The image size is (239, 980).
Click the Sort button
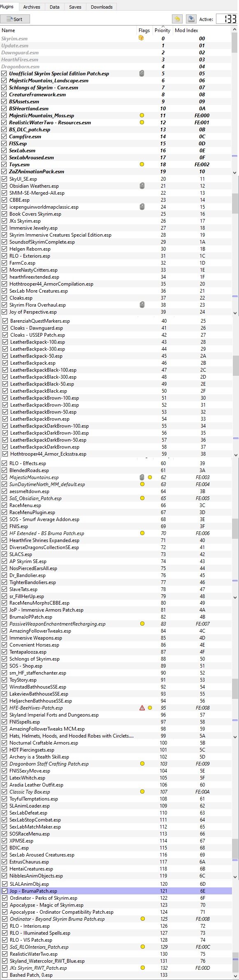pos(15,19)
